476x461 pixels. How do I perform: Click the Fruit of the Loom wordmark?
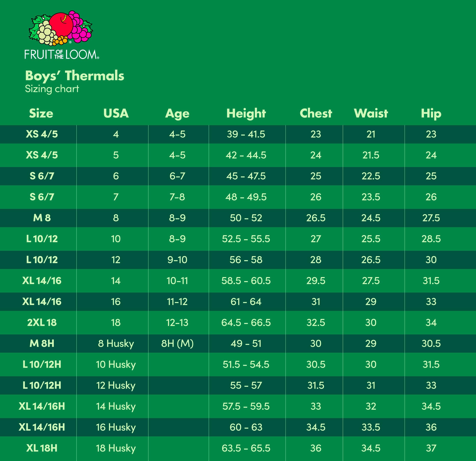(62, 54)
